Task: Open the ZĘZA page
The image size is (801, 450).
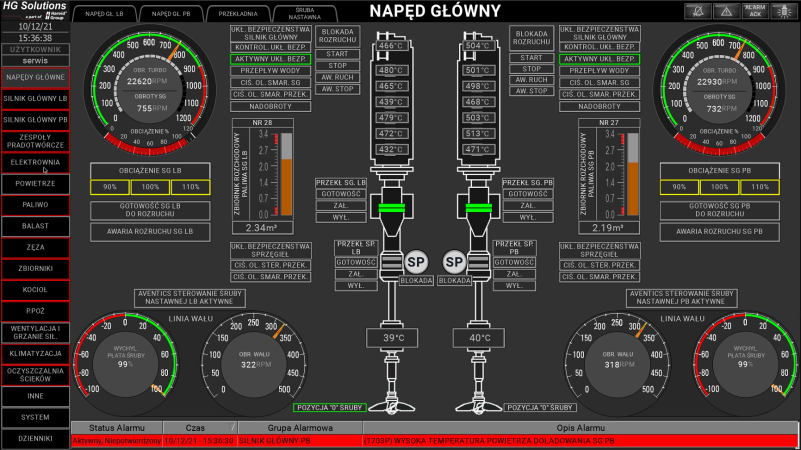Action: (x=35, y=247)
